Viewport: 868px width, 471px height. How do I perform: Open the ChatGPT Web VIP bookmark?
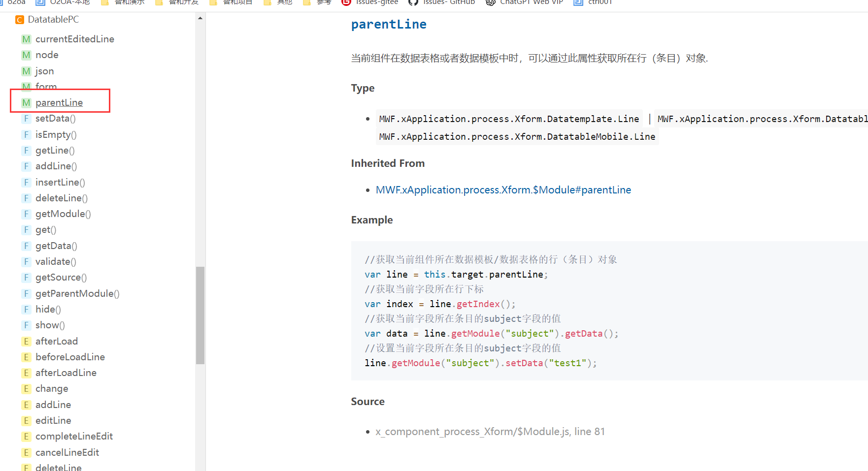tap(531, 2)
